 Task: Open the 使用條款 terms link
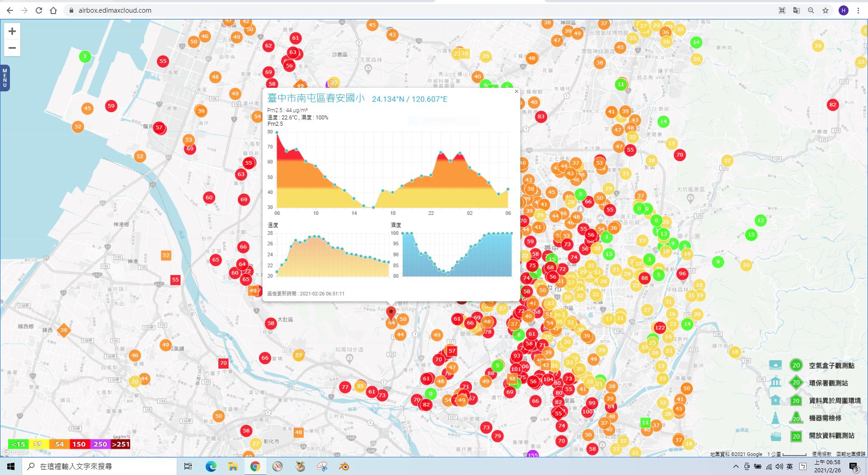click(821, 454)
